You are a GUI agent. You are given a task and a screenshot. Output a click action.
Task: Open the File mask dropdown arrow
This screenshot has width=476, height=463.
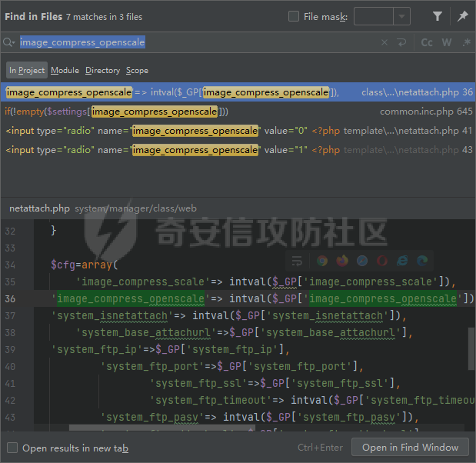(x=401, y=16)
